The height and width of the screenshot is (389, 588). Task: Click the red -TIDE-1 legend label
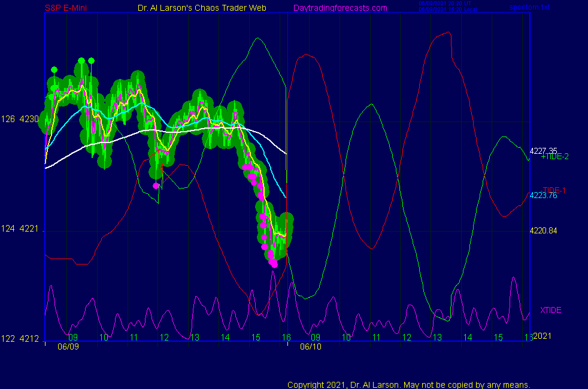[554, 190]
